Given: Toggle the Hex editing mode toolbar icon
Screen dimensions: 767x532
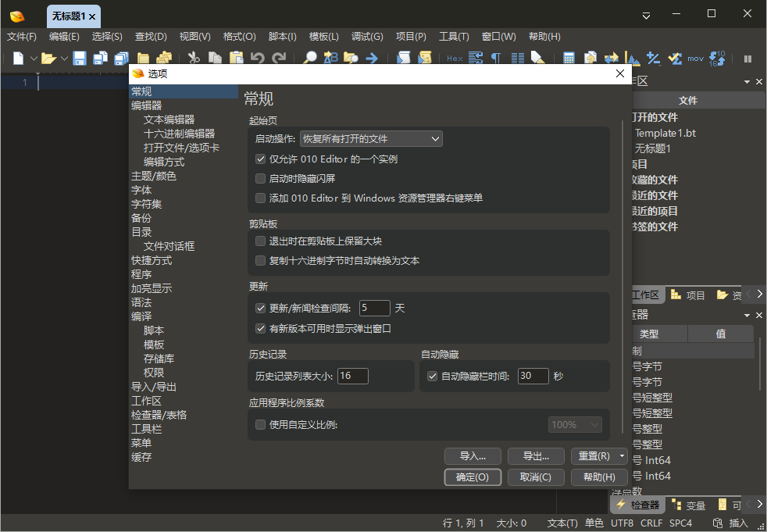Looking at the screenshot, I should click(456, 58).
